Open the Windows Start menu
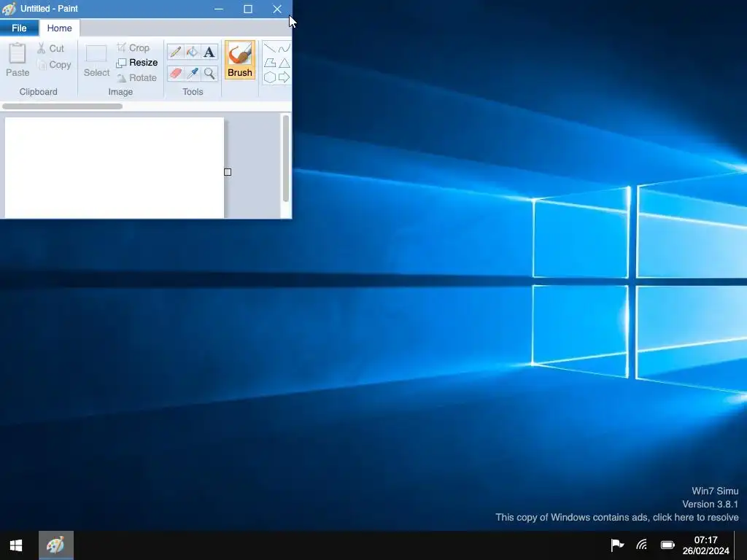The image size is (747, 560). (x=16, y=545)
